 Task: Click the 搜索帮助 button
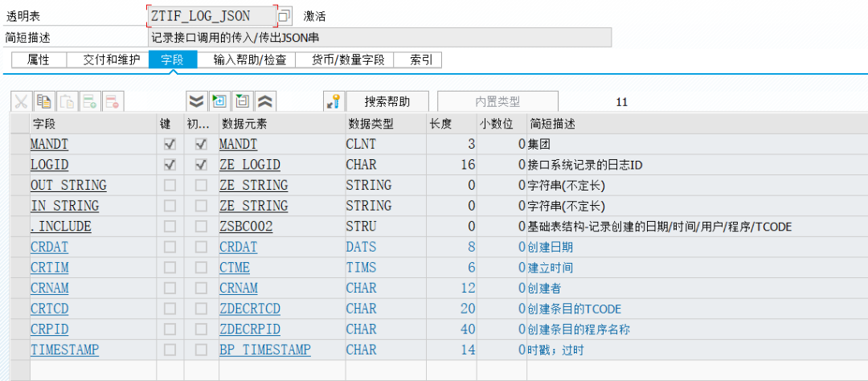click(387, 101)
